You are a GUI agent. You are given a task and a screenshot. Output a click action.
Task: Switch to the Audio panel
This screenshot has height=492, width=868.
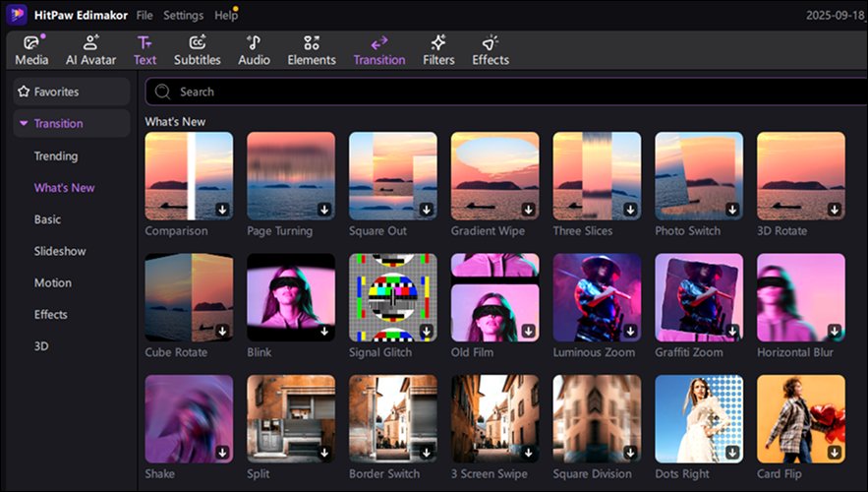point(254,43)
